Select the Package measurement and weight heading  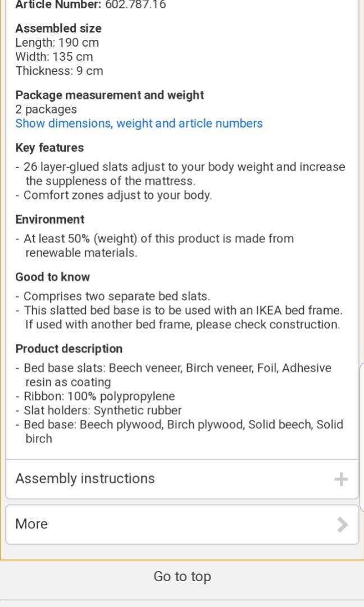[x=110, y=95]
